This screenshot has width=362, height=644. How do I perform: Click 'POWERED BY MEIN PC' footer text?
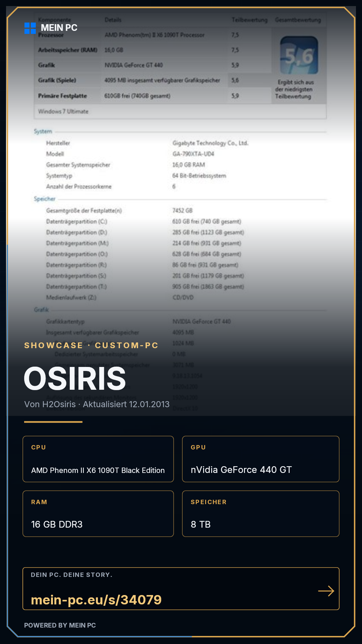[60, 625]
